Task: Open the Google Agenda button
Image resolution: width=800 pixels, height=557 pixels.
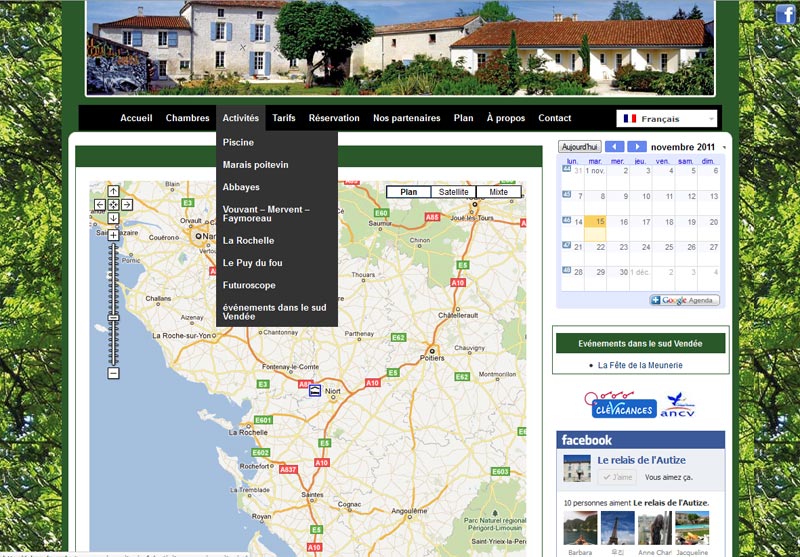Action: click(x=684, y=300)
